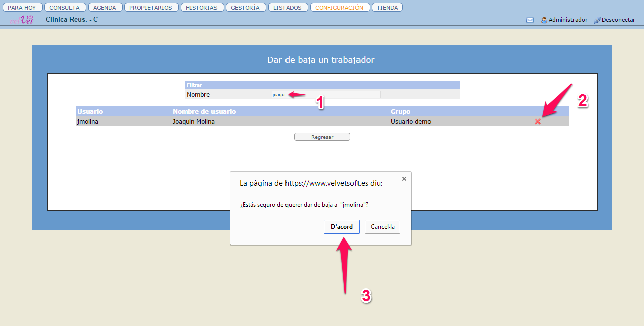Open the PARA HOY menu
644x326 pixels.
[22, 8]
